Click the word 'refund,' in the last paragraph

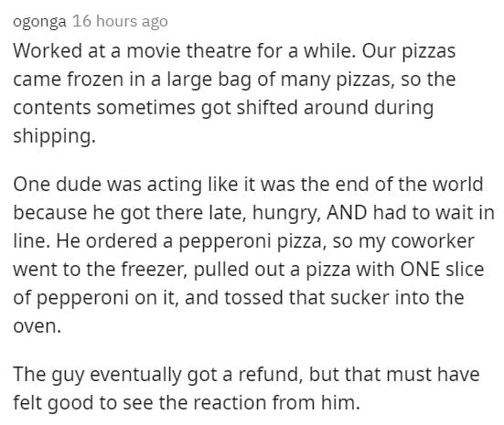(x=271, y=375)
